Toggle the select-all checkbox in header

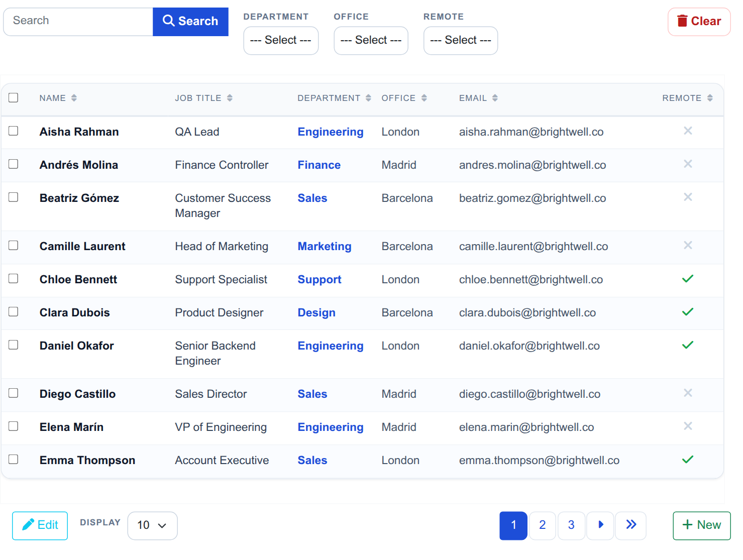[x=14, y=97]
